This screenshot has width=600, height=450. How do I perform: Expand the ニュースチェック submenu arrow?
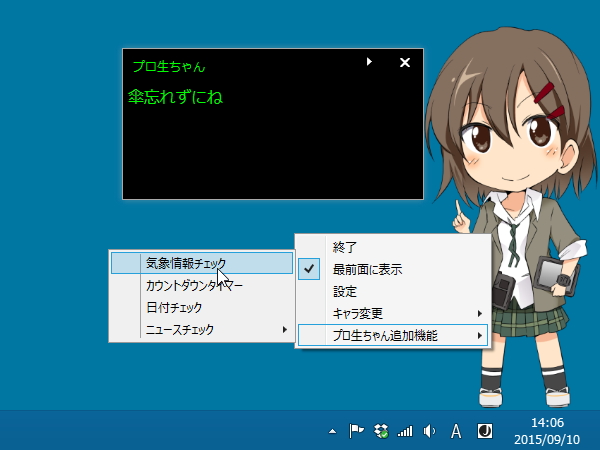(284, 329)
